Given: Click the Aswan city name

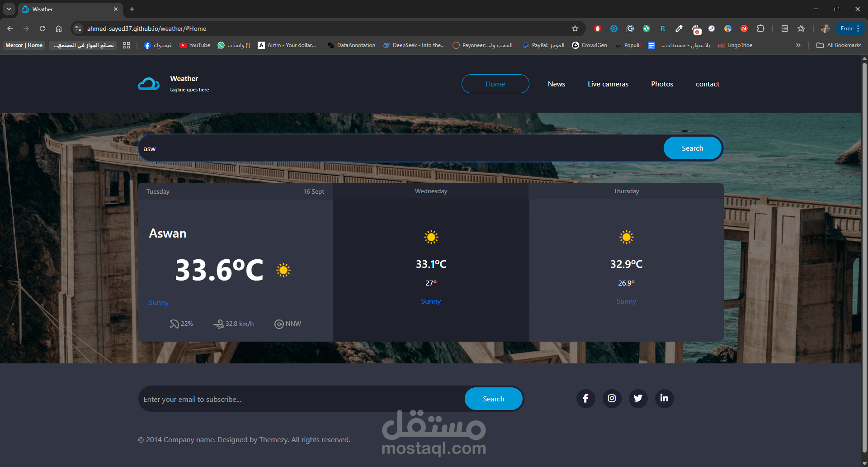Looking at the screenshot, I should (x=168, y=233).
